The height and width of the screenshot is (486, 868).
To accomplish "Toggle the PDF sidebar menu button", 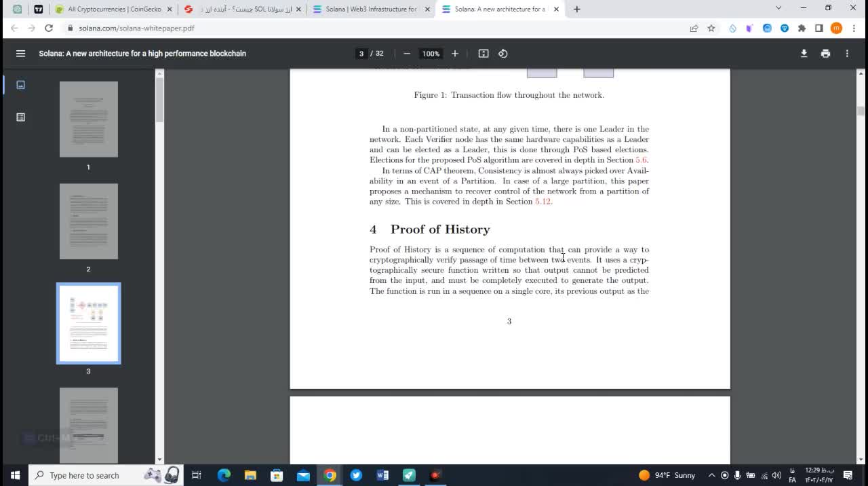I will pyautogui.click(x=20, y=54).
